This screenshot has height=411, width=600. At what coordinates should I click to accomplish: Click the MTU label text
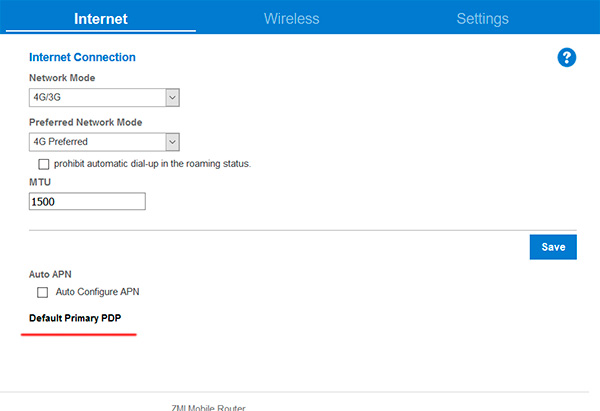coord(40,182)
